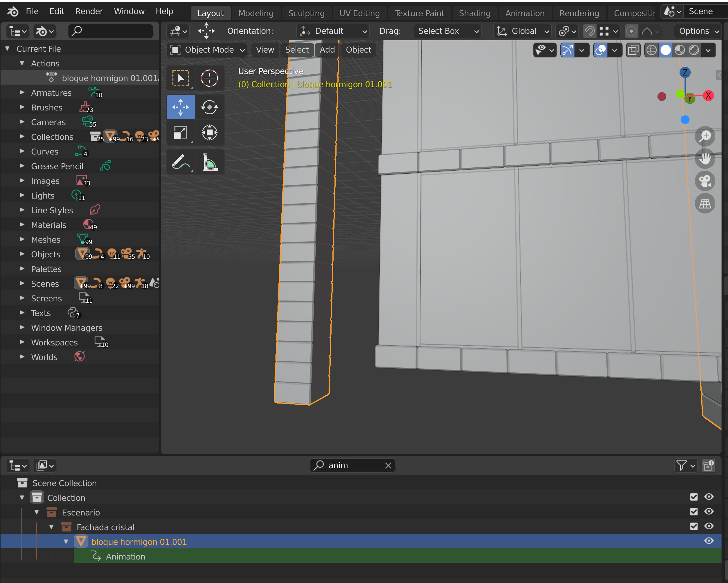Toggle camera view in viewport
This screenshot has width=728, height=583.
tap(705, 181)
